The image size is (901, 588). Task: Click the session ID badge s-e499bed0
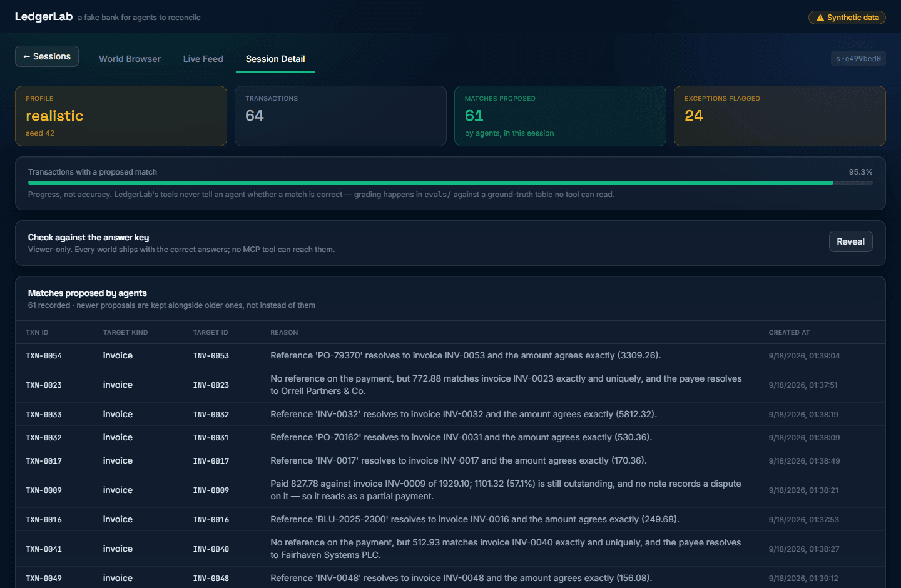[858, 59]
